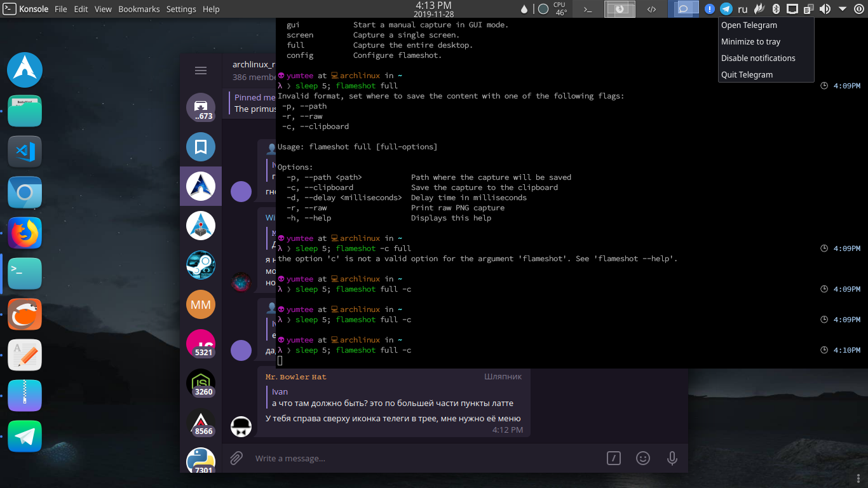Click the blue notification alert tray icon
The image size is (868, 488).
click(710, 9)
